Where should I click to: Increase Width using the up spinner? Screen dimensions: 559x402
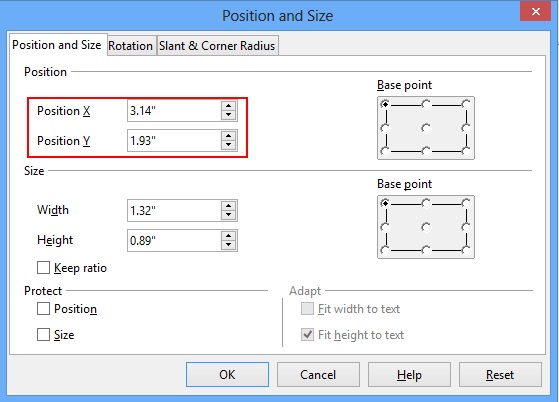click(228, 206)
